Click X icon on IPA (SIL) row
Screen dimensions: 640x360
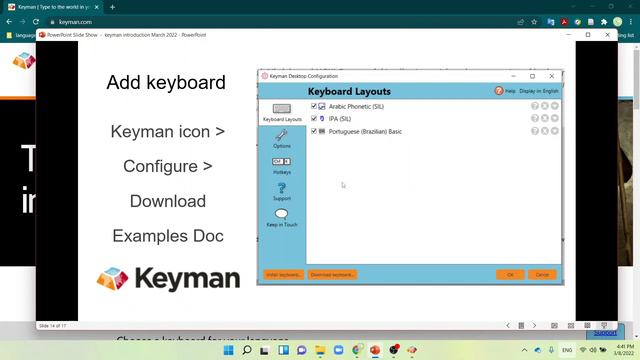point(544,118)
